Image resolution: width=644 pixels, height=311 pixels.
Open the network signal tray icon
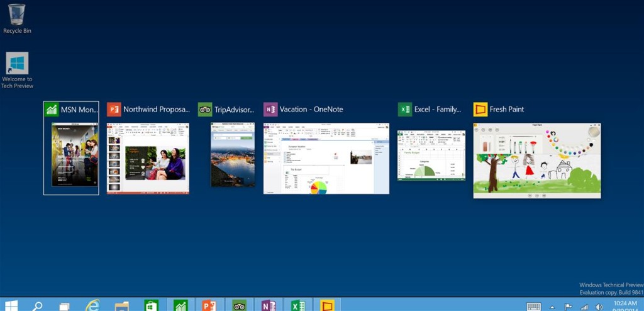click(584, 307)
